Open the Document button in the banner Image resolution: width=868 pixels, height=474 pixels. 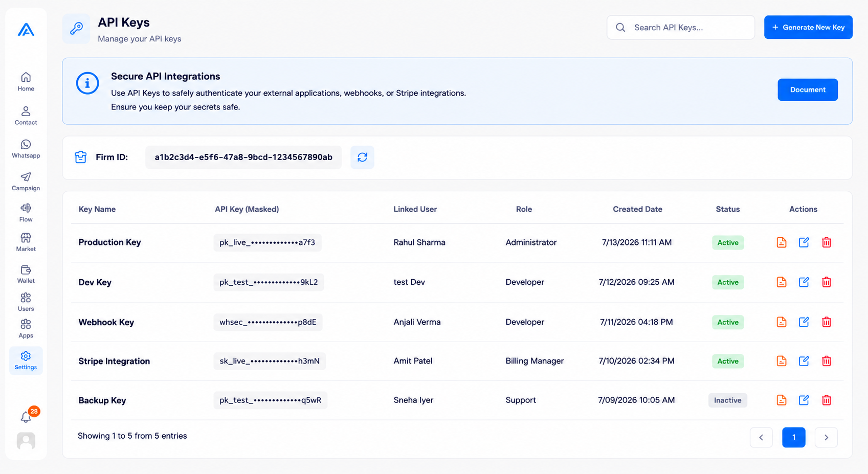click(x=808, y=89)
